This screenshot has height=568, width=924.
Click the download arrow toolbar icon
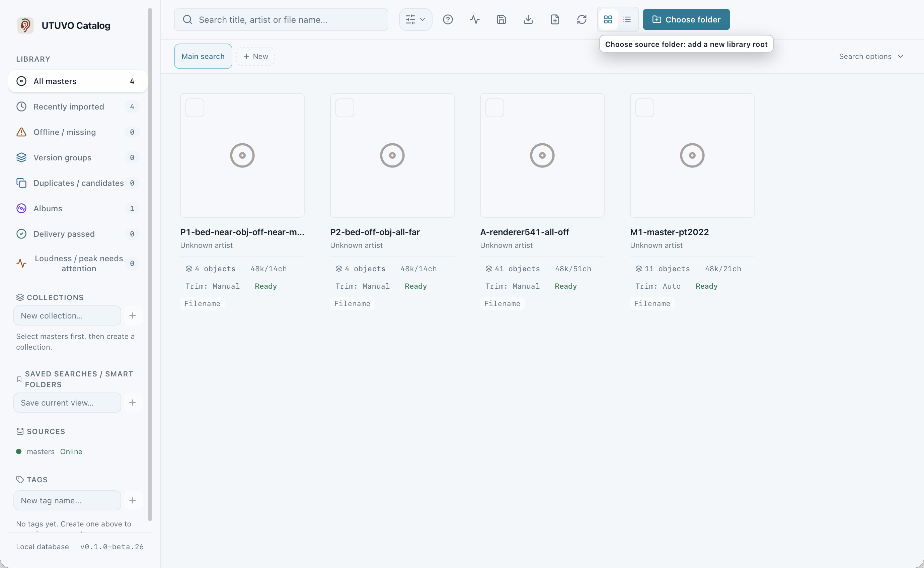click(528, 19)
